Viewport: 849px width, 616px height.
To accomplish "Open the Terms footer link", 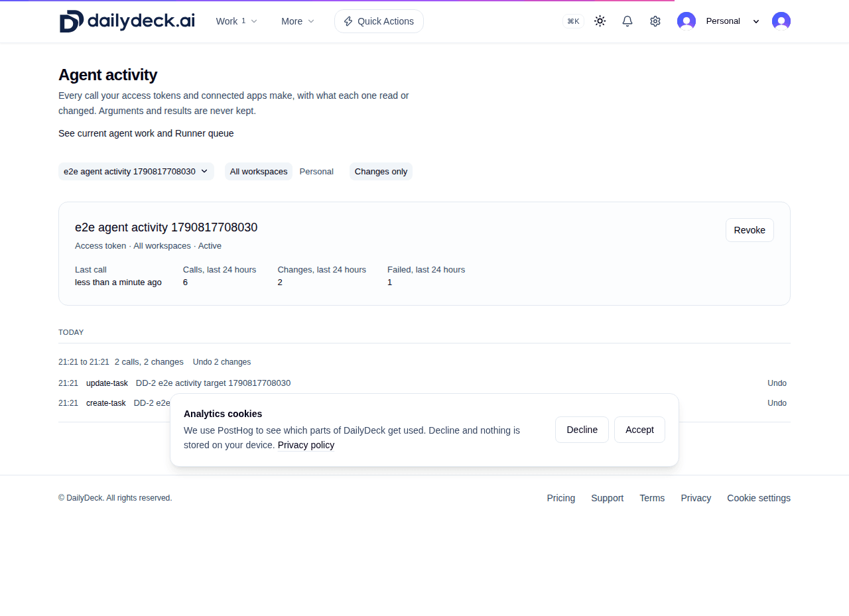I will pos(652,498).
